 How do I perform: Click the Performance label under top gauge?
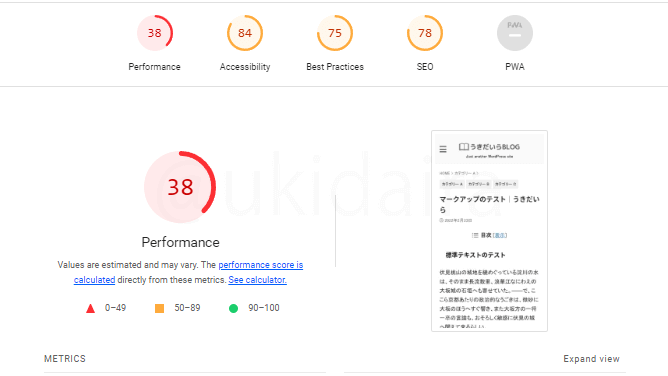(x=154, y=67)
